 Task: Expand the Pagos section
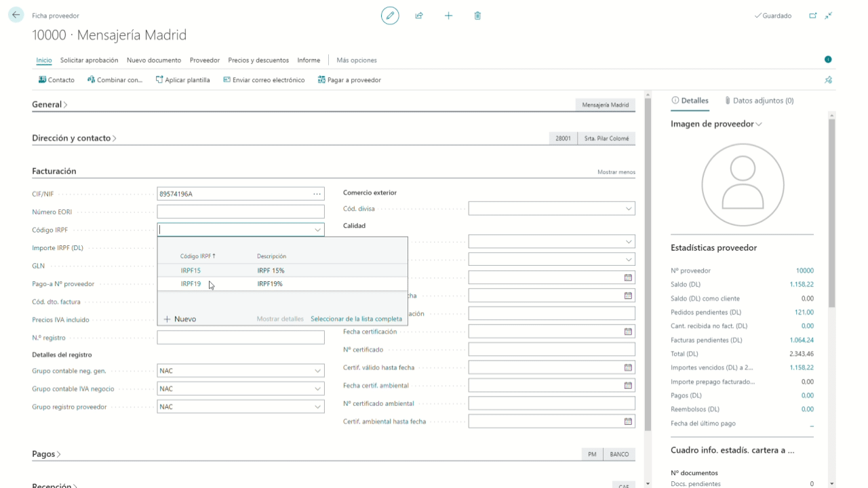tap(47, 454)
